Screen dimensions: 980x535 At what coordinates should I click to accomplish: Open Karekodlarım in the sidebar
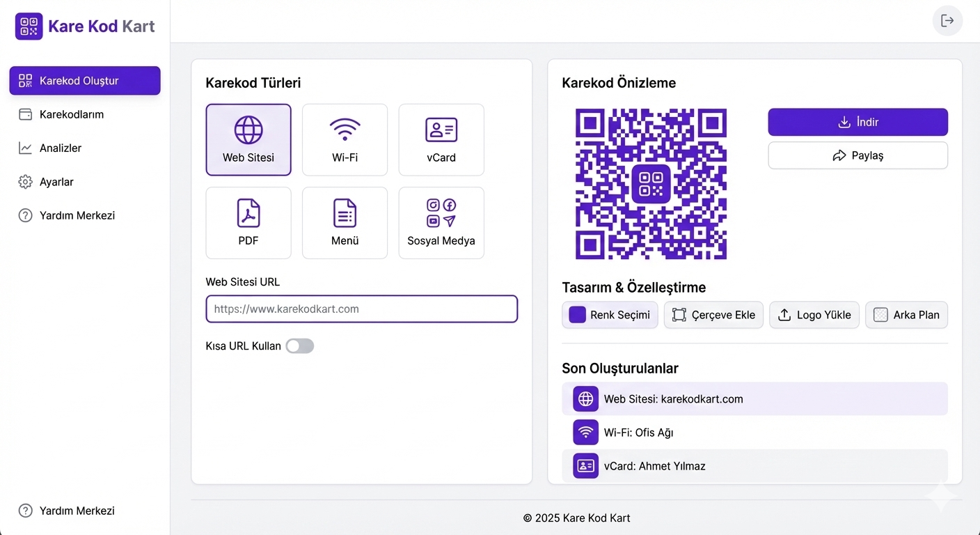click(x=71, y=114)
